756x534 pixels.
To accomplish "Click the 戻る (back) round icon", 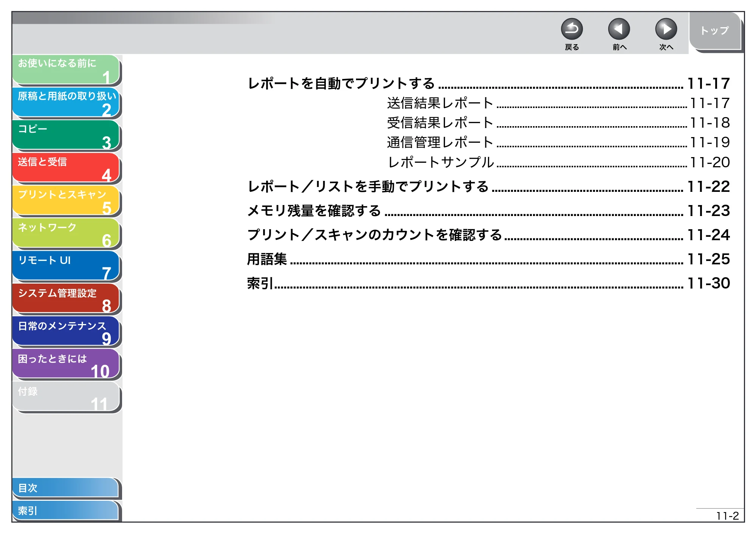I will tap(572, 29).
